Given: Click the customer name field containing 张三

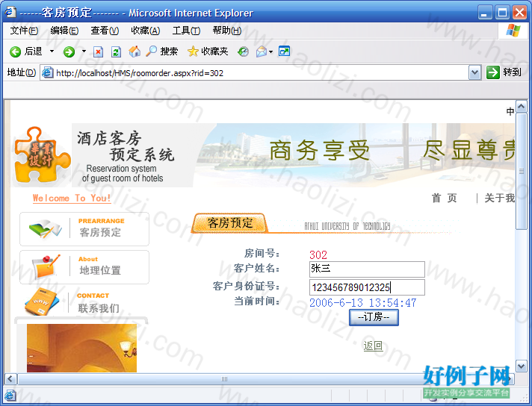Looking at the screenshot, I should pyautogui.click(x=367, y=269).
